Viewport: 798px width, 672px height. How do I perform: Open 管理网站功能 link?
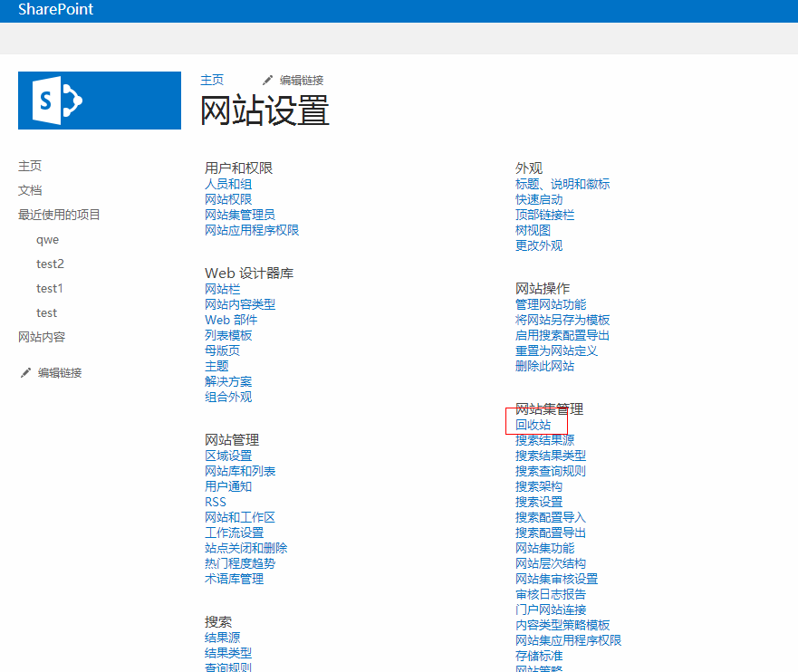[551, 304]
